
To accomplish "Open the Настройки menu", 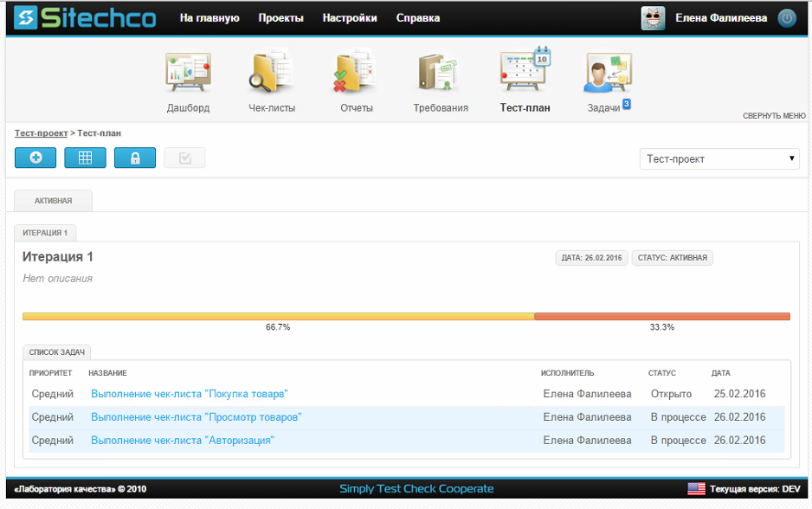I will pos(350,18).
